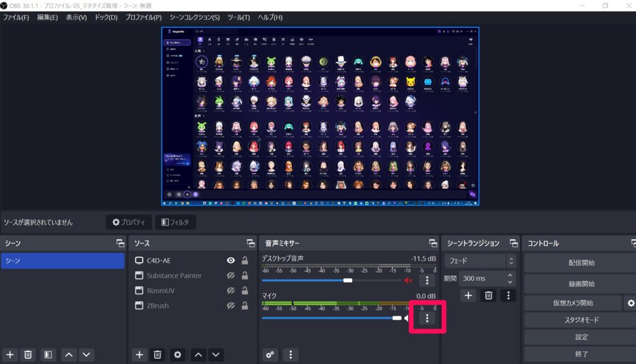Toggle lock on C4D·AE source
Screen dimensions: 636x364
245,260
